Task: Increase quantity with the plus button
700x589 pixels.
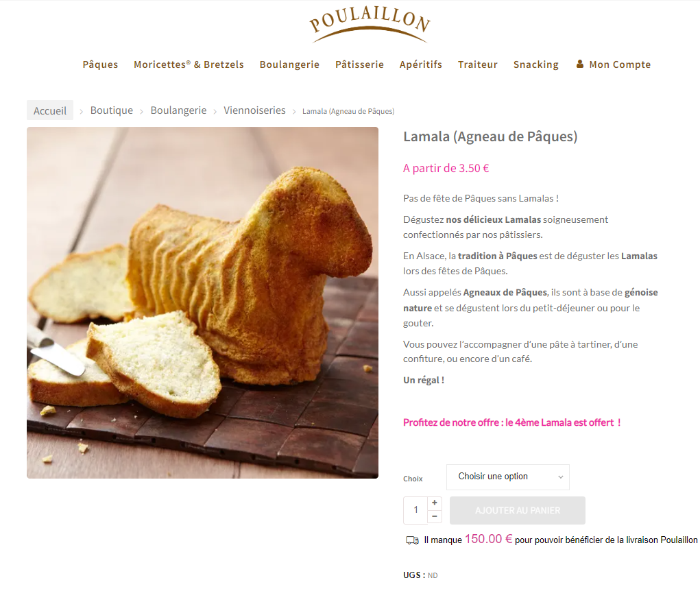Action: (435, 503)
